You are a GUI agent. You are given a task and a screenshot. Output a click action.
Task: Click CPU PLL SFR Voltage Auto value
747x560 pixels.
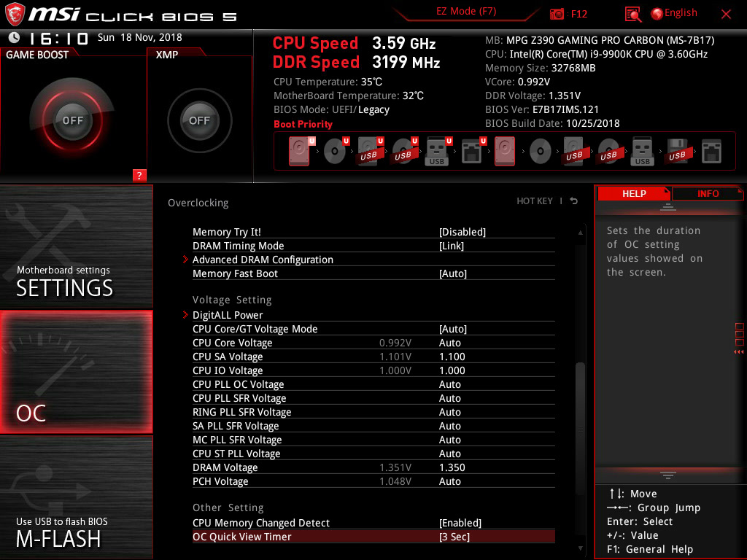coord(449,398)
